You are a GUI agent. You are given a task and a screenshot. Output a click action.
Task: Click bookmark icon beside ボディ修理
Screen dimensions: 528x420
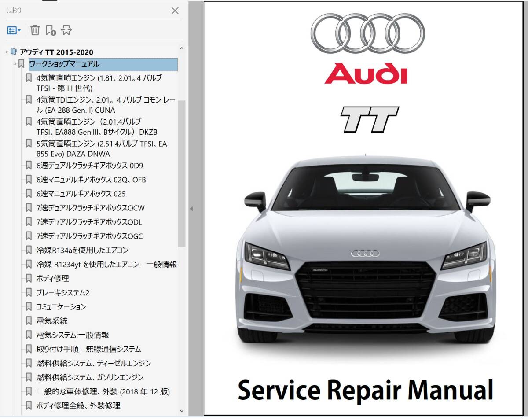pos(29,278)
